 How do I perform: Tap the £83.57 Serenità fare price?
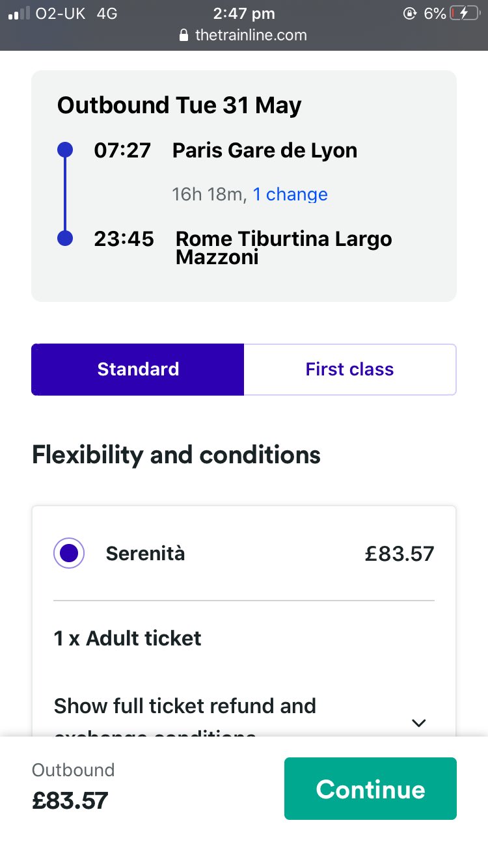(x=400, y=553)
